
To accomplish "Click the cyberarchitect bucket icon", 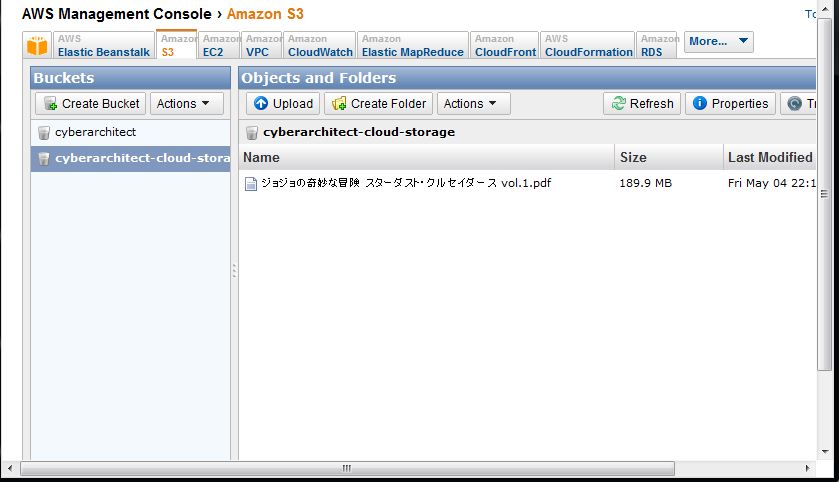I will coord(44,132).
